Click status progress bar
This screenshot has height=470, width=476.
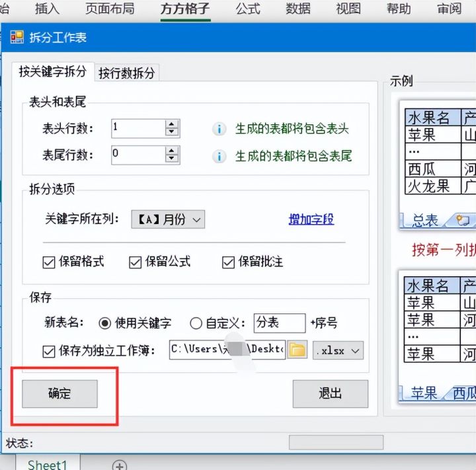click(336, 442)
